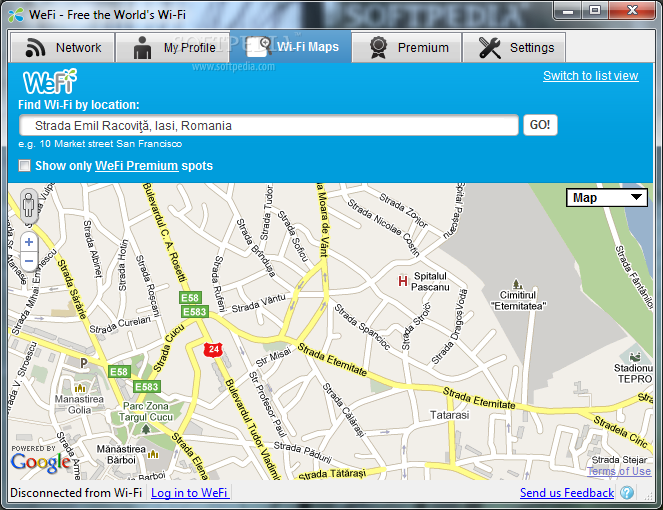
Task: Open the Network tab
Action: pyautogui.click(x=63, y=47)
